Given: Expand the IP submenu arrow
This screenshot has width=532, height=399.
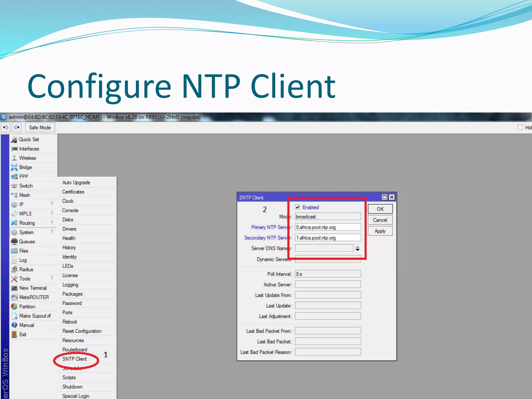Looking at the screenshot, I should (x=52, y=204).
